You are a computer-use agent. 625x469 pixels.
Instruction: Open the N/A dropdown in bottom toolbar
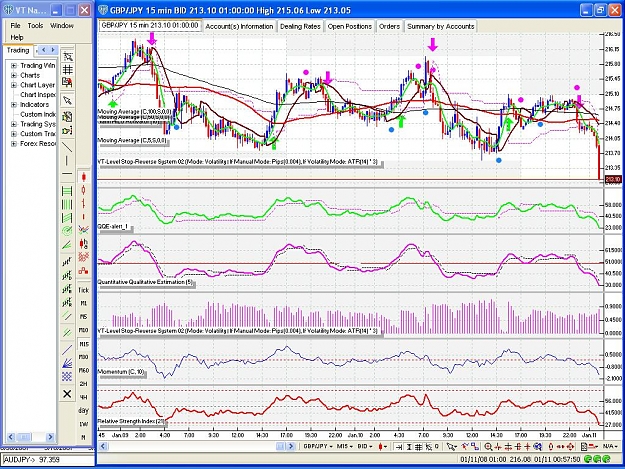(x=609, y=446)
